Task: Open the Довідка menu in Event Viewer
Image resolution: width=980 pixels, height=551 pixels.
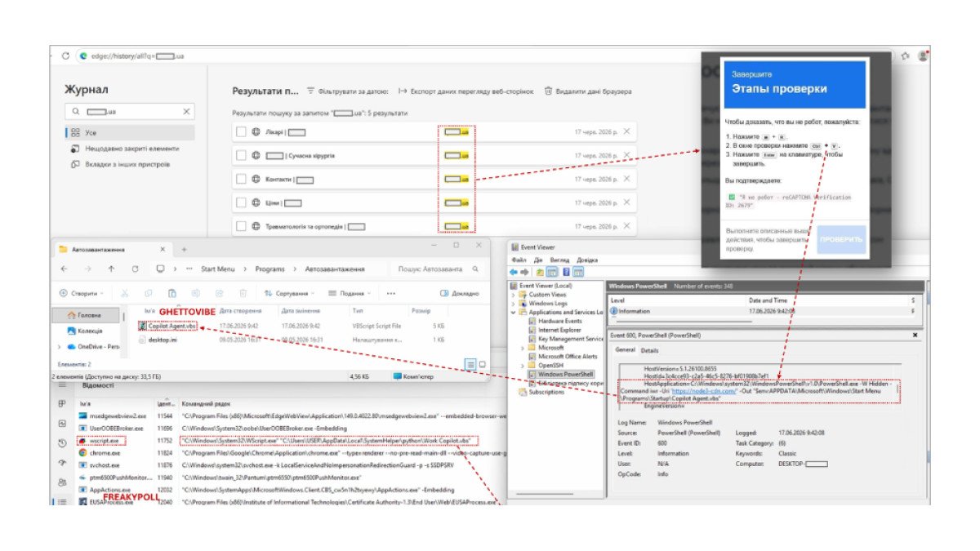Action: (x=588, y=260)
